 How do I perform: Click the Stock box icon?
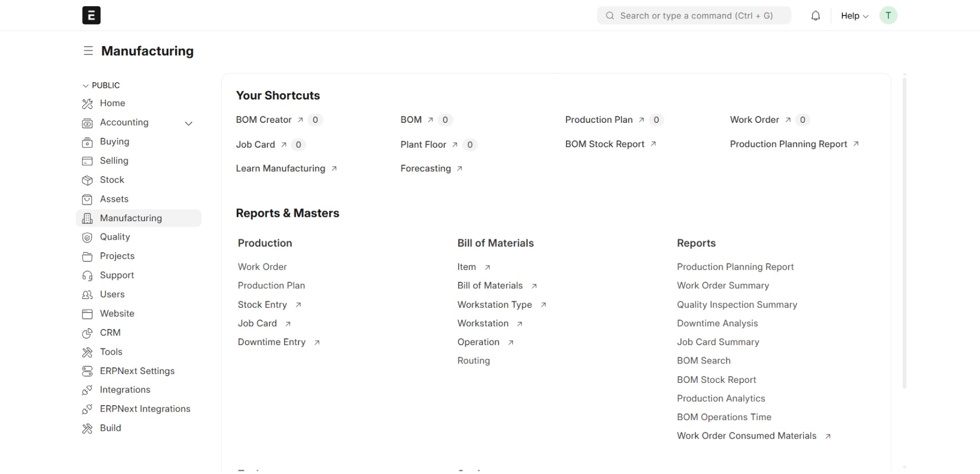tap(87, 181)
